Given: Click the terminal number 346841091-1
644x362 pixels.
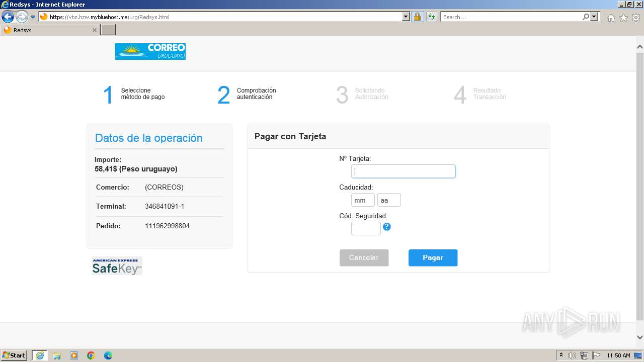Looking at the screenshot, I should (165, 207).
